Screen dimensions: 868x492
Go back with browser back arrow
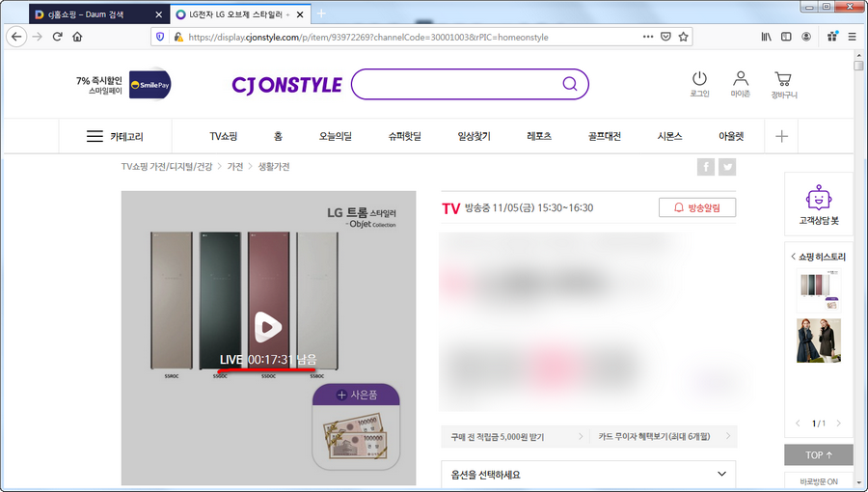[x=16, y=37]
